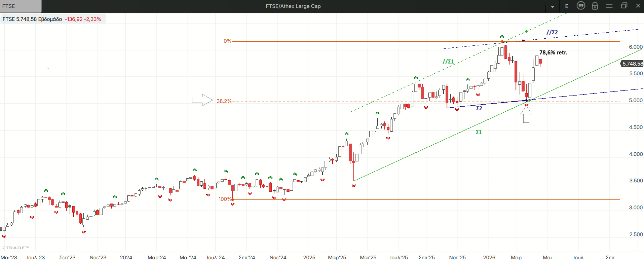Screen dimensions: 644x260
Task: Click the 'E' period button in title bar
Action: click(x=567, y=6)
